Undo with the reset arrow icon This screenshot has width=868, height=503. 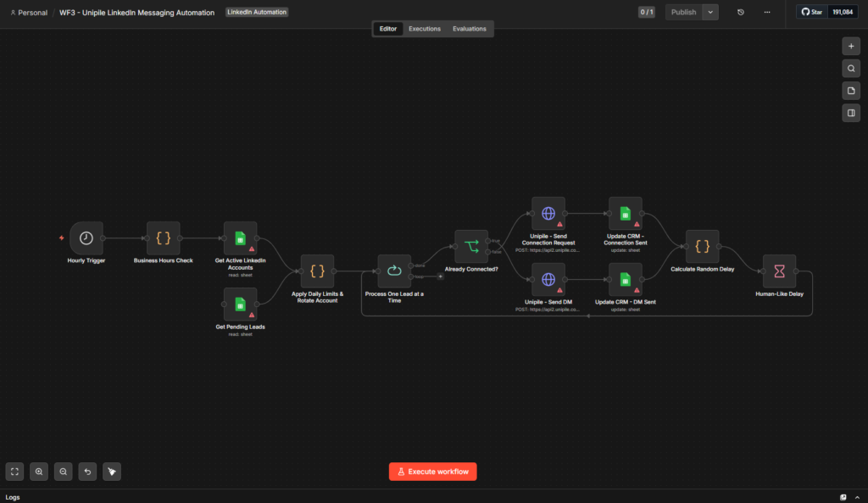(87, 472)
